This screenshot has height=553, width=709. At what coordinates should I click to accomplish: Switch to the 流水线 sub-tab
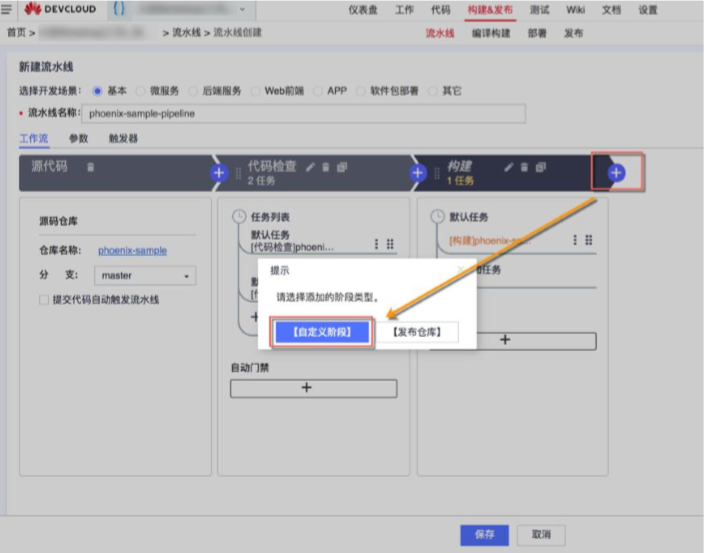tap(440, 33)
